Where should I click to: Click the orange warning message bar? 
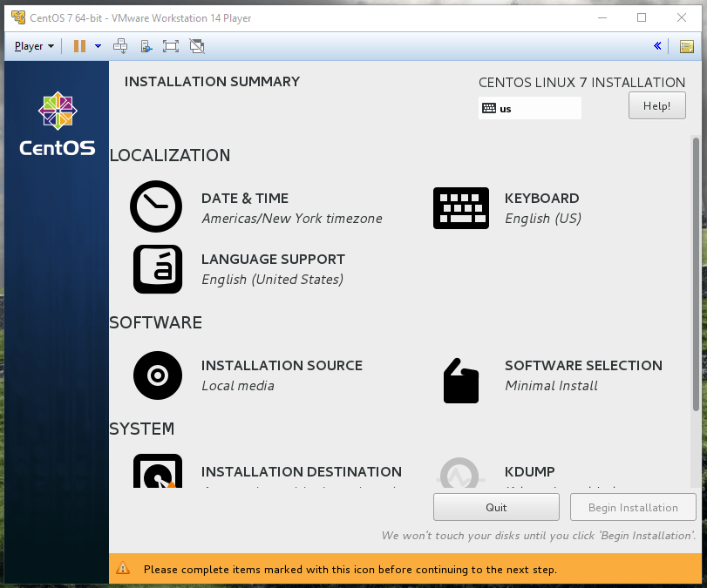pyautogui.click(x=405, y=569)
